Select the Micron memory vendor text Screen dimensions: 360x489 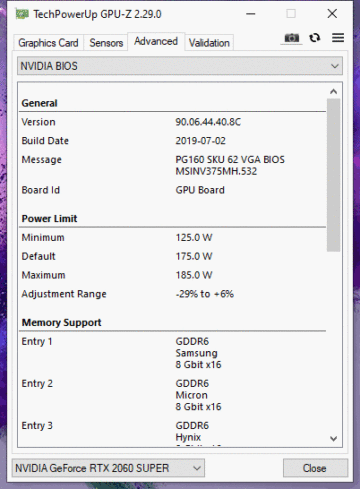tap(191, 395)
